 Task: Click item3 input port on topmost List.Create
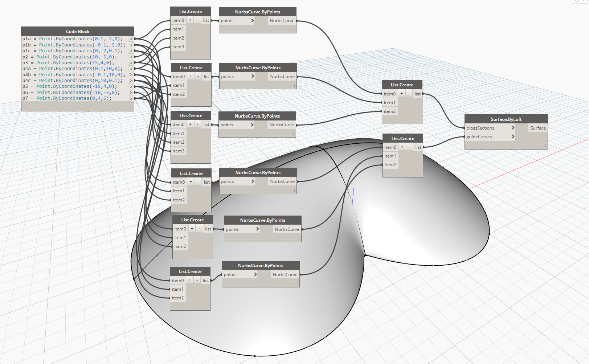click(x=178, y=47)
